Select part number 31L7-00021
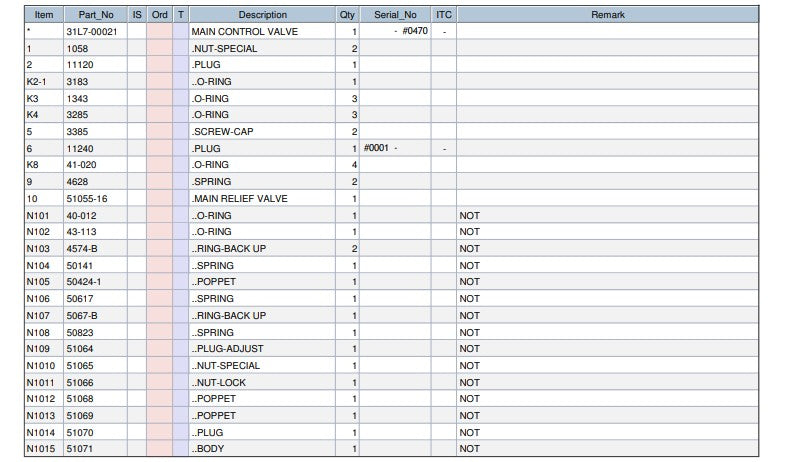 click(92, 32)
